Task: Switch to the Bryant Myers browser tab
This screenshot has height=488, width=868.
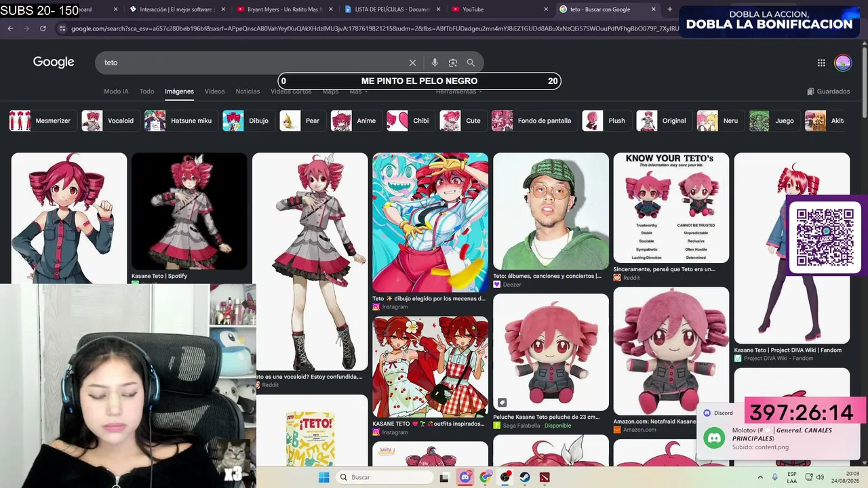Action: pos(285,9)
